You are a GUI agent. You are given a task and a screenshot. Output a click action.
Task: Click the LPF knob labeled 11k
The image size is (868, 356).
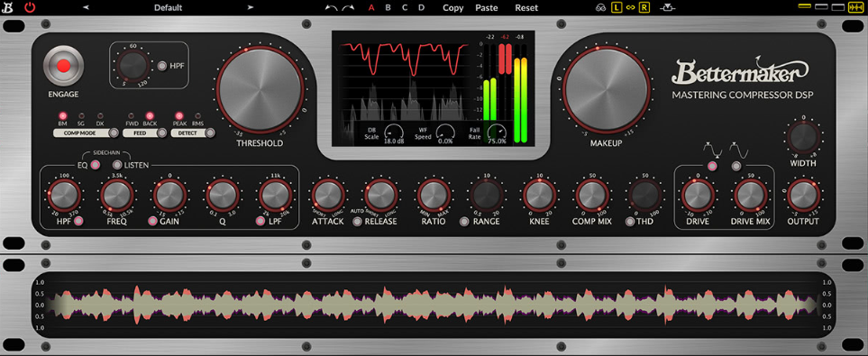275,195
